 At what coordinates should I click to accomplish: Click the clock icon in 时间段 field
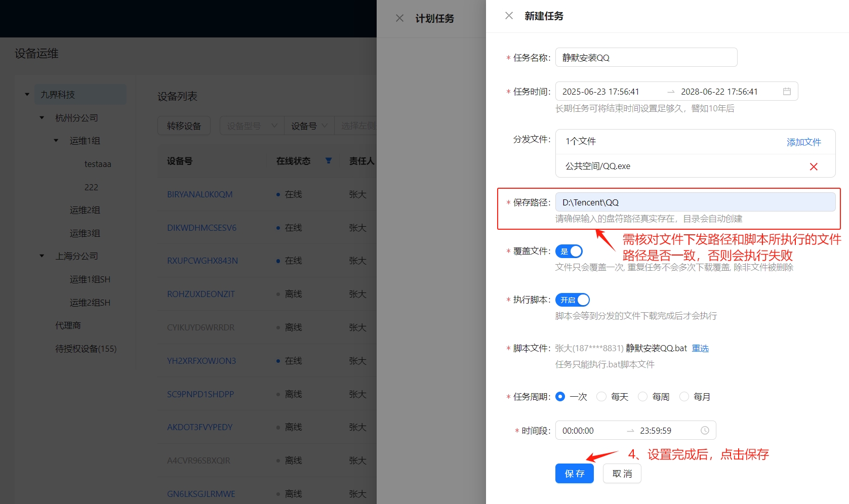705,431
